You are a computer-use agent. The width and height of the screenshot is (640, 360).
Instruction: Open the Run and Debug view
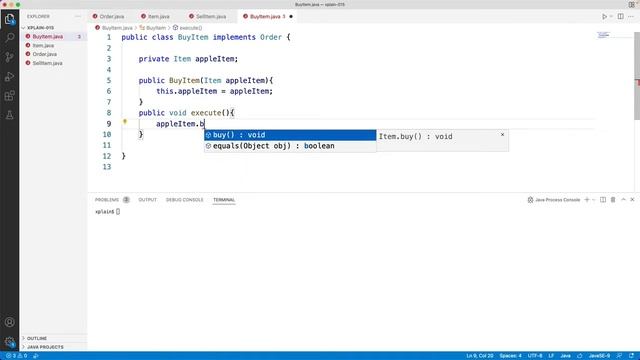9,76
